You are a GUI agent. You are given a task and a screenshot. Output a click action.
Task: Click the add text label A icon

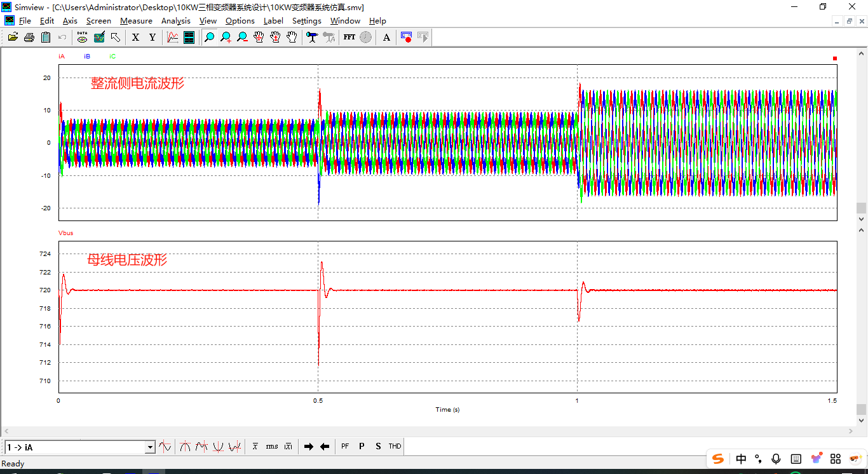(x=386, y=37)
